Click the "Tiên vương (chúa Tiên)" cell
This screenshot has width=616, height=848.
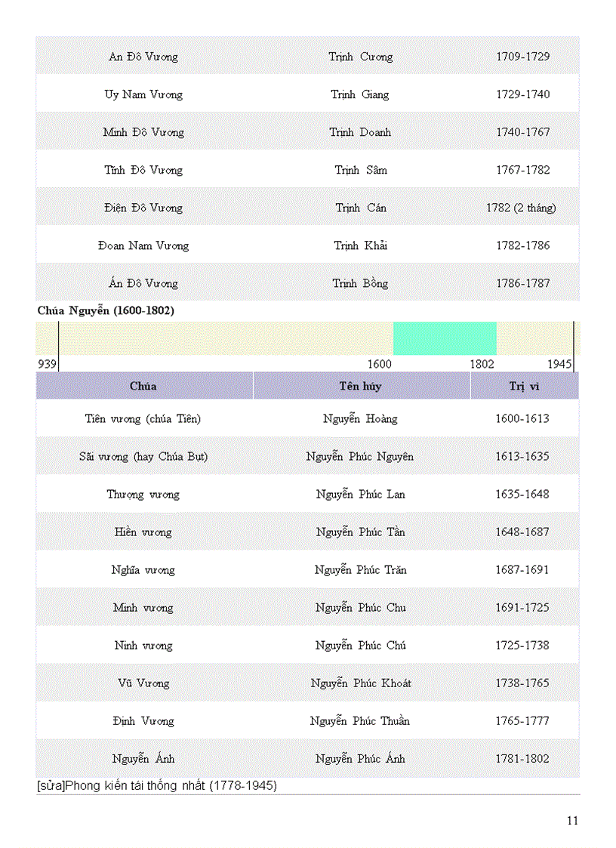143,418
